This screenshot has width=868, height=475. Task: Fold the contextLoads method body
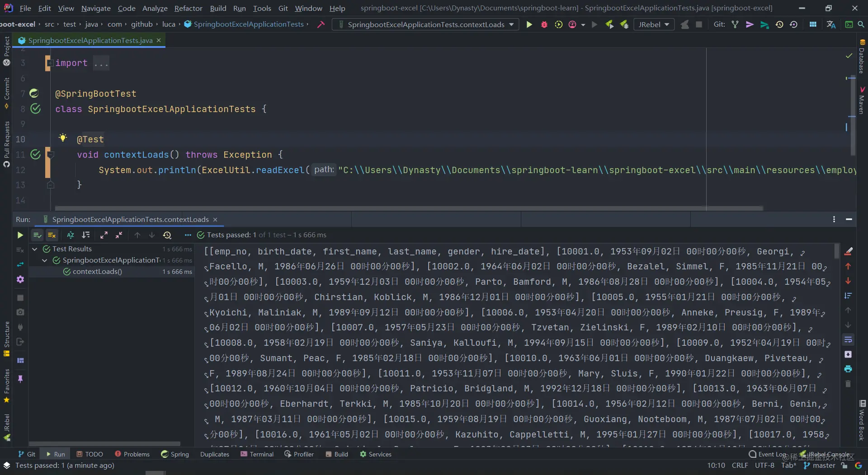click(x=51, y=155)
